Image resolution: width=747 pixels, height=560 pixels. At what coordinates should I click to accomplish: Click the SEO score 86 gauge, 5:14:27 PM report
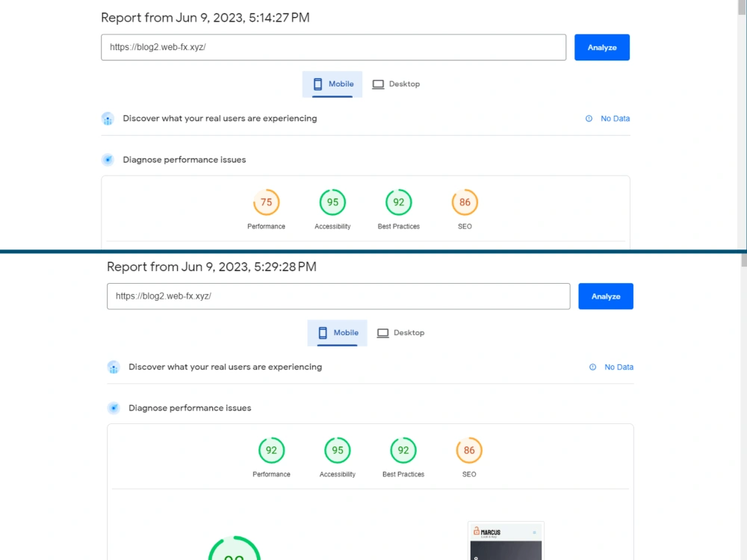[465, 202]
